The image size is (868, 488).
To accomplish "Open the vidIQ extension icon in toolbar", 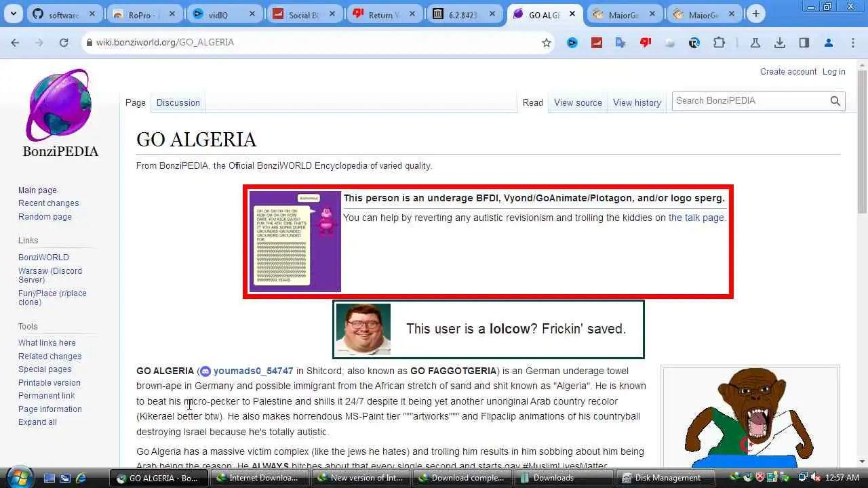I will point(572,42).
